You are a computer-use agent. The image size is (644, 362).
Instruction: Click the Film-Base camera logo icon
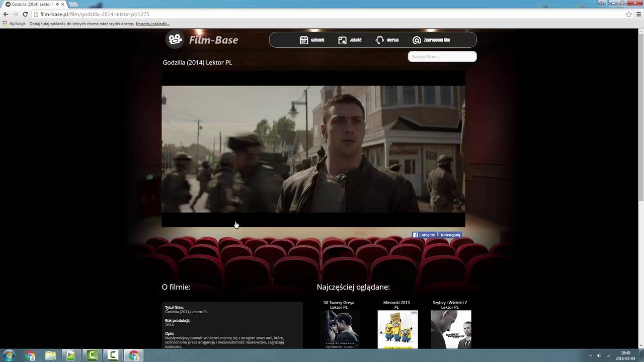pyautogui.click(x=175, y=39)
